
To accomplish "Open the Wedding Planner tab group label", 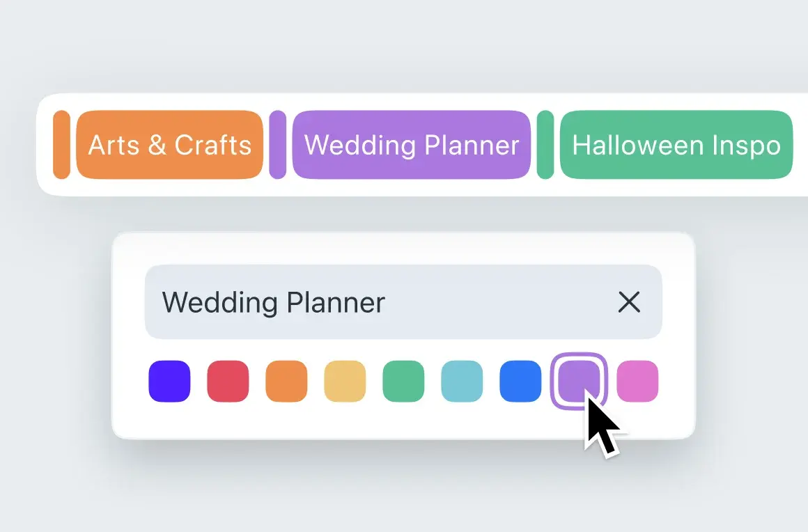I will [x=412, y=145].
